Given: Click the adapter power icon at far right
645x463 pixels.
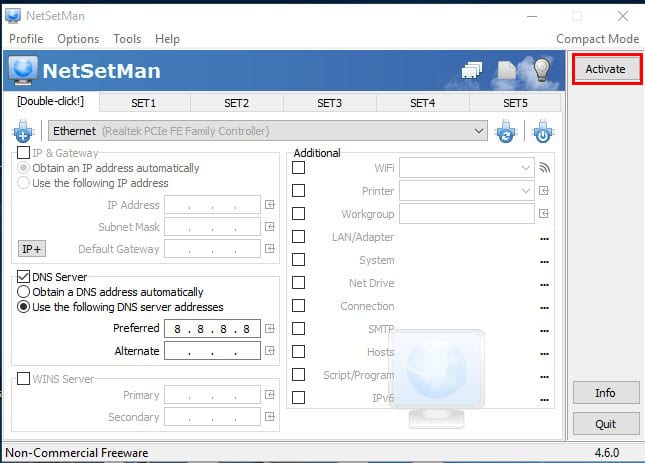Looking at the screenshot, I should point(542,131).
